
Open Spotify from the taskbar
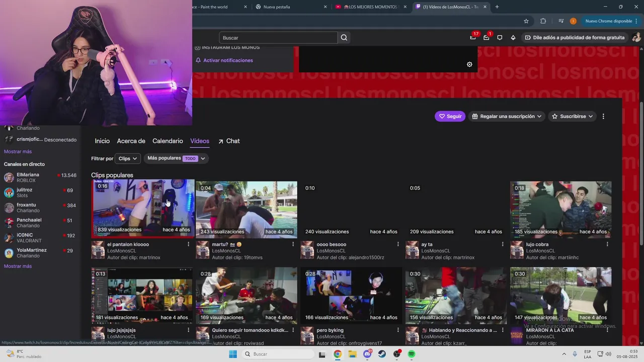[x=412, y=354]
